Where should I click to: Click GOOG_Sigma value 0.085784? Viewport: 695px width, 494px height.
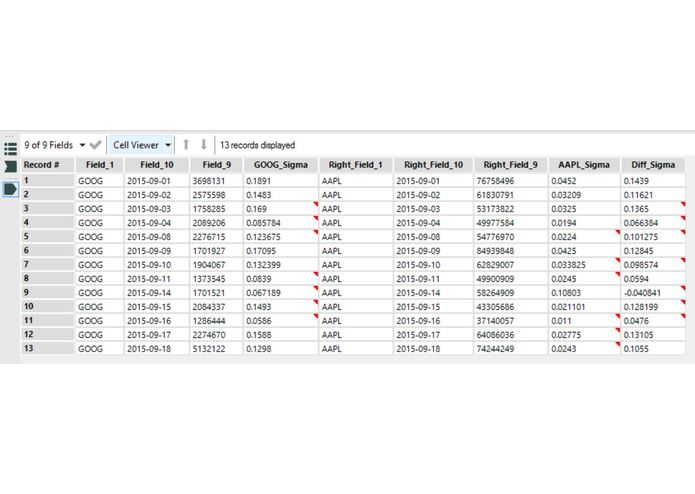pyautogui.click(x=281, y=223)
